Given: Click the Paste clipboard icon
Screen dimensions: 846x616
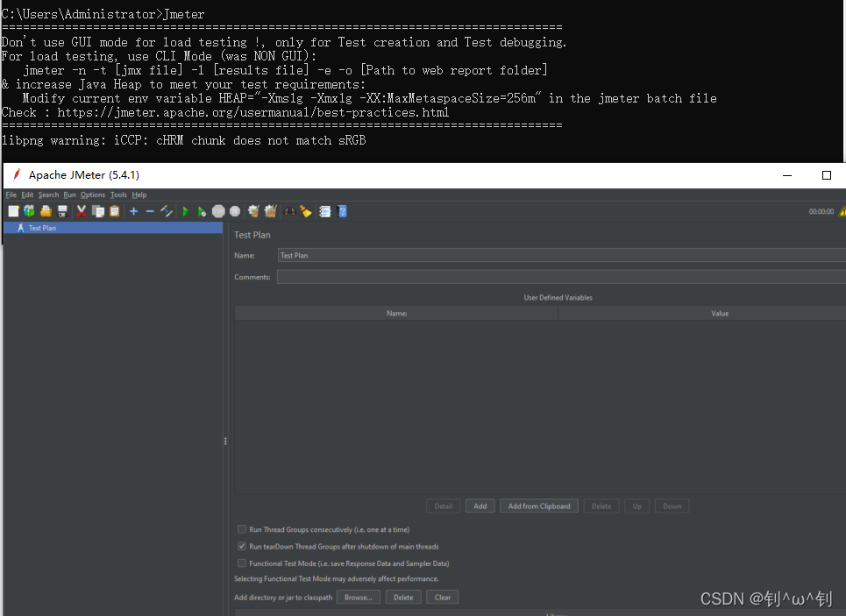Looking at the screenshot, I should click(114, 211).
